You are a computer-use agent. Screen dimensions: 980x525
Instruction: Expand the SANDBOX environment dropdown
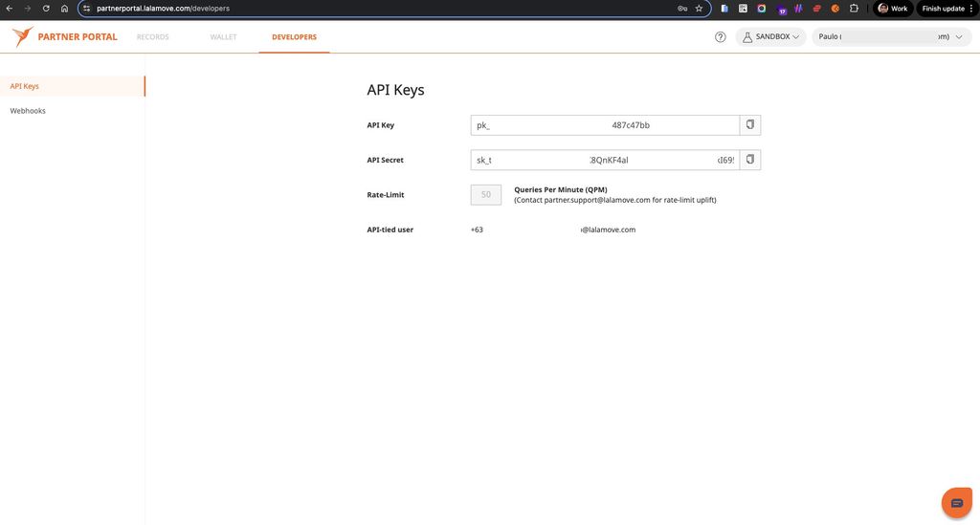coord(770,37)
